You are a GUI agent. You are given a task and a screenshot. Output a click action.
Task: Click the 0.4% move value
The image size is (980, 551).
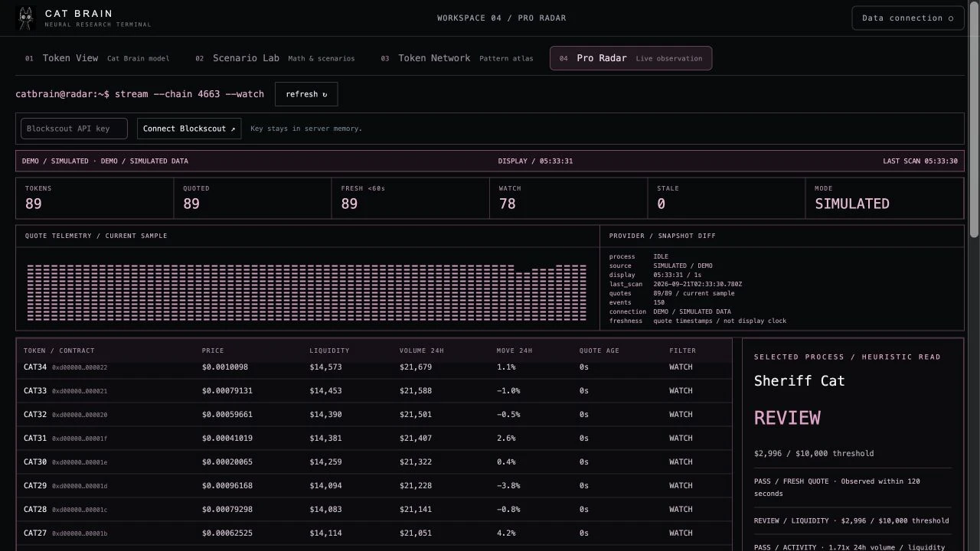[506, 462]
